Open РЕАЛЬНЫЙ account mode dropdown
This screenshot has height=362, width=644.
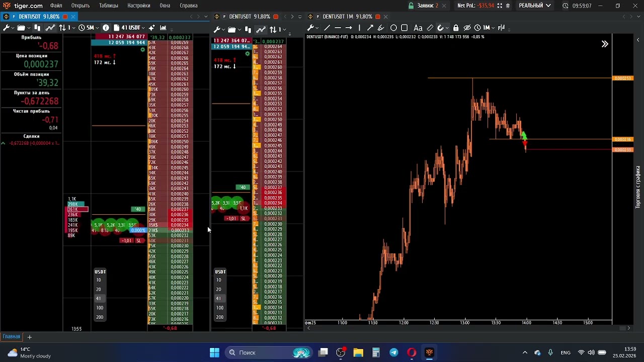point(535,6)
